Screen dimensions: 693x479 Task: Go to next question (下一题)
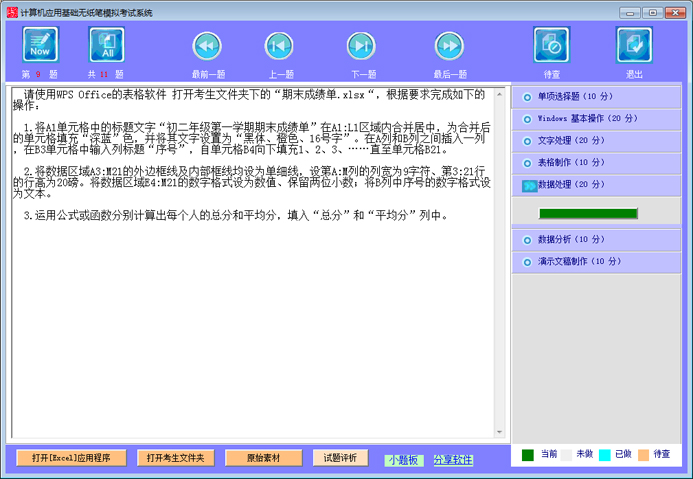coord(361,46)
